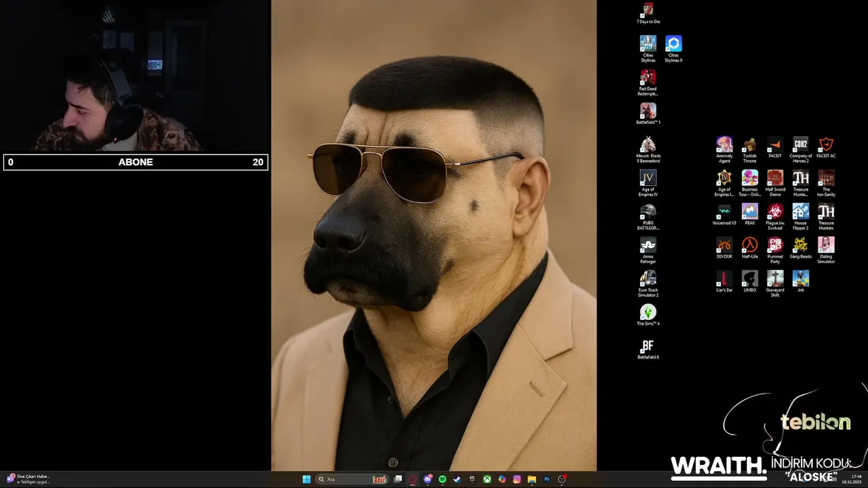Open the Red Dead Redemption shortcut

(648, 83)
